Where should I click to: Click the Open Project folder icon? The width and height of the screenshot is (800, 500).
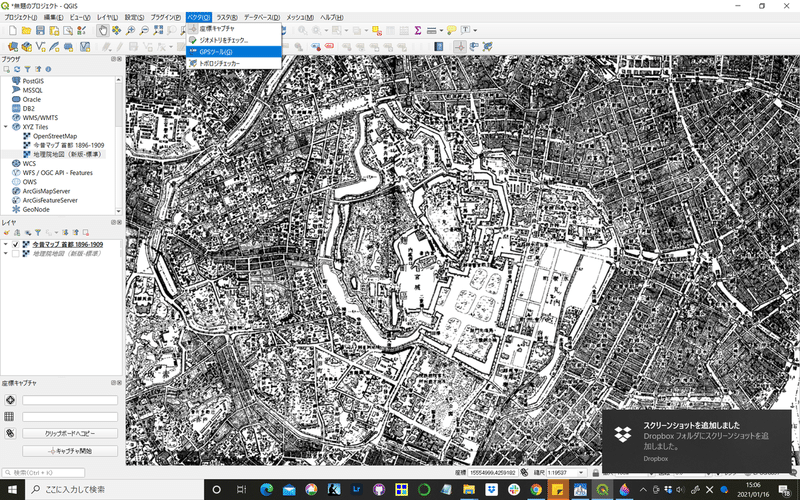coord(26,31)
